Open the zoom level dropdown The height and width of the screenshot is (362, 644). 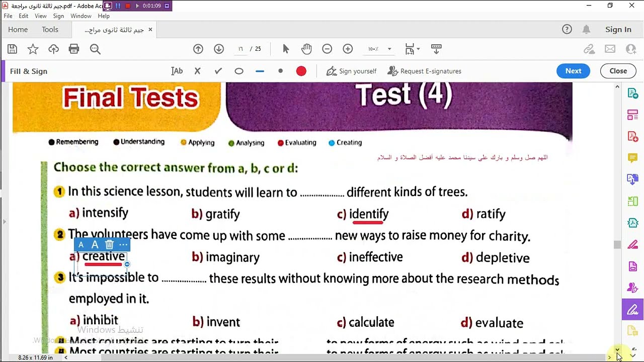click(389, 49)
